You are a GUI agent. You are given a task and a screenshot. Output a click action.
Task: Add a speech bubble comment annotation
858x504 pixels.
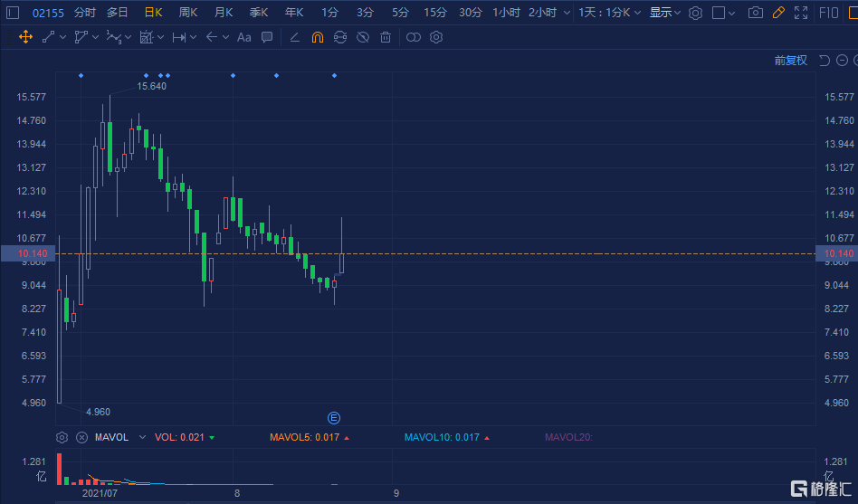[267, 37]
